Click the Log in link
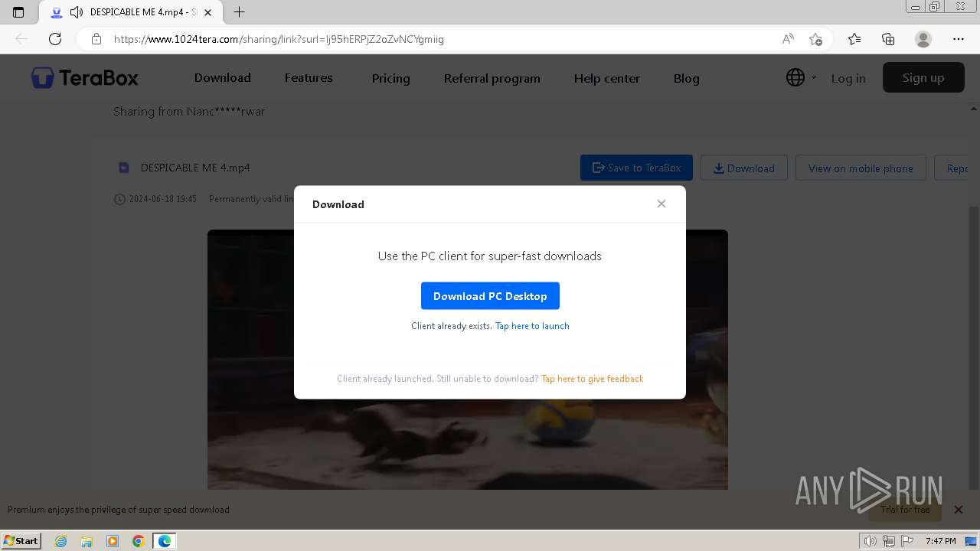Screen dimensions: 980x551 pyautogui.click(x=848, y=78)
